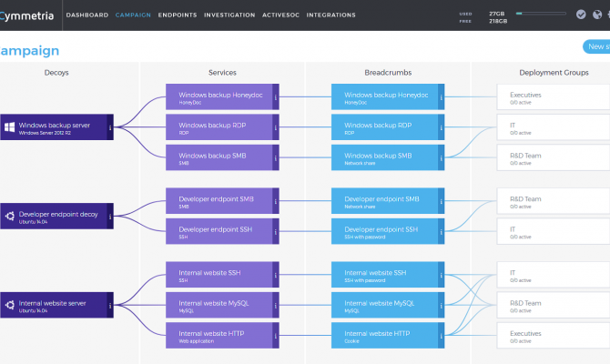
Task: Open the IT group beside Windows backup RDP
Action: click(x=554, y=127)
